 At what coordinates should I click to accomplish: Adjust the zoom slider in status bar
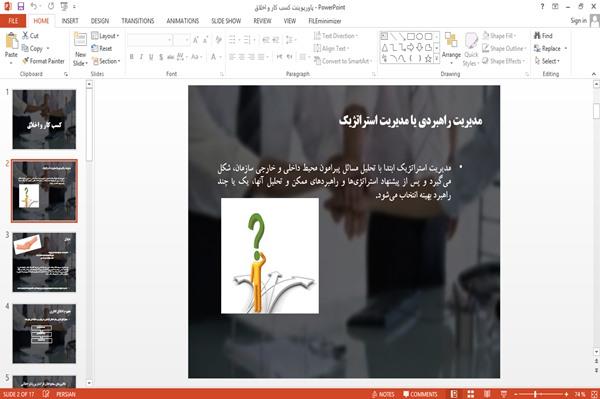[x=535, y=394]
